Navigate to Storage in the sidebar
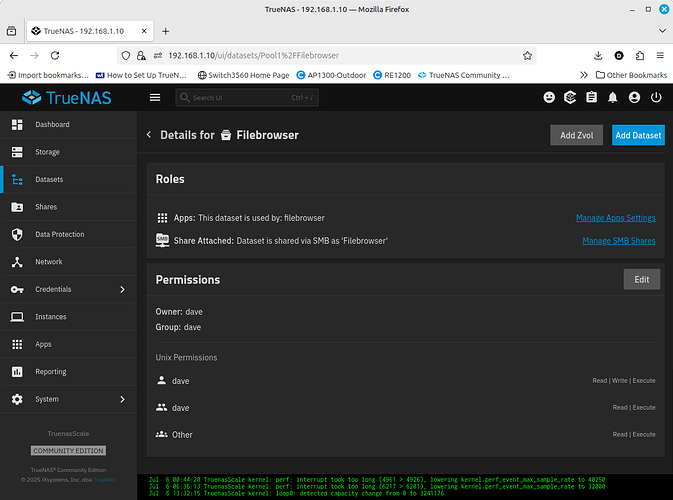Viewport: 673px width, 500px height. (x=69, y=152)
